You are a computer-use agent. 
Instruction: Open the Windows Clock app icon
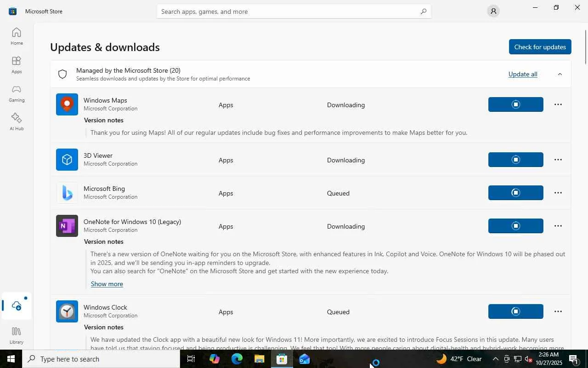67,311
